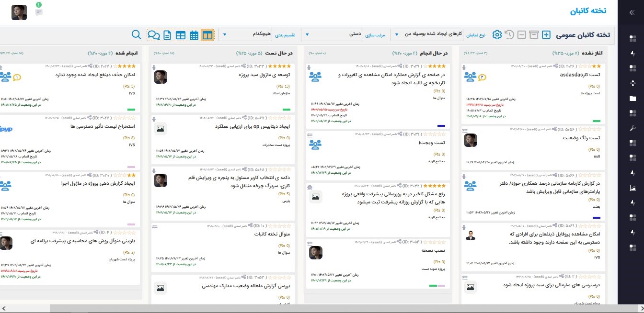Switch to the calendar grid view
The image size is (644, 313).
tap(194, 35)
